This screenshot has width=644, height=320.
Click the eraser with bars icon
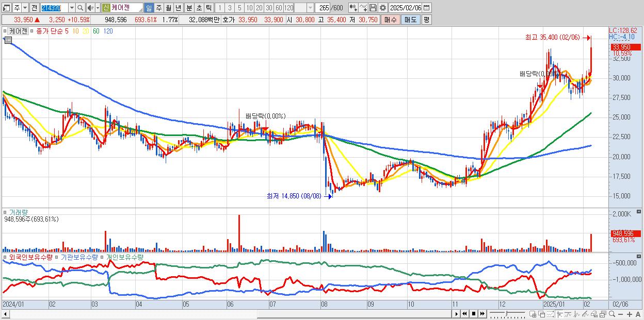click(x=594, y=314)
